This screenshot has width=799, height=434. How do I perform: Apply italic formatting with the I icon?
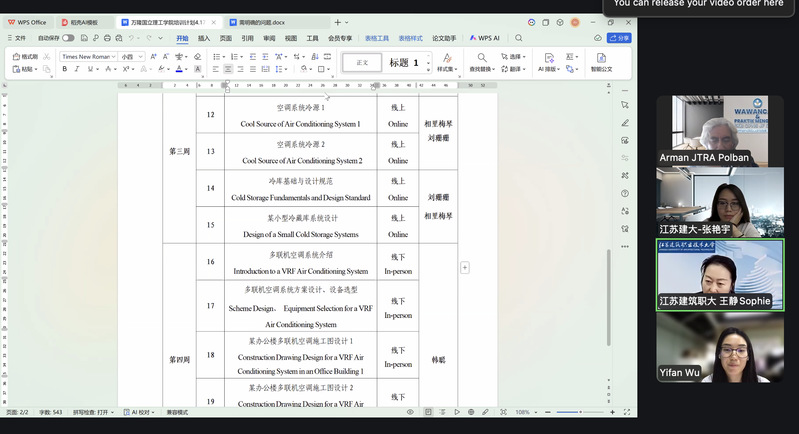pos(77,69)
